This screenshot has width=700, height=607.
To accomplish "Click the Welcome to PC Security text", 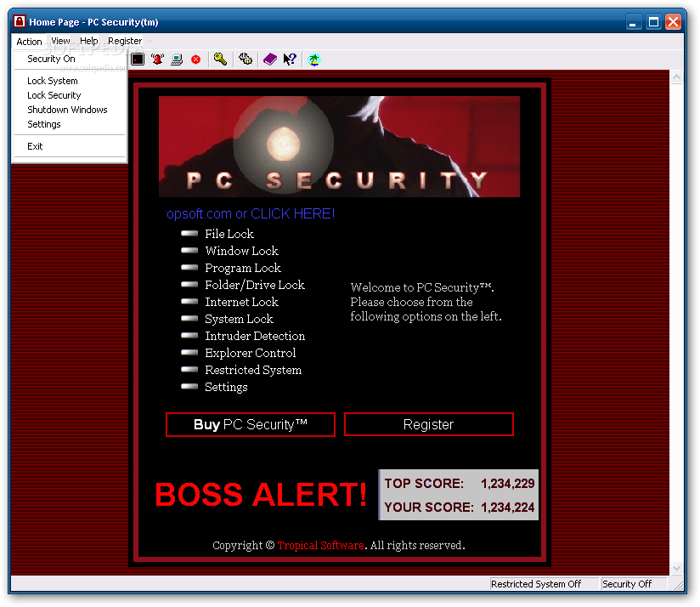I will [x=426, y=302].
